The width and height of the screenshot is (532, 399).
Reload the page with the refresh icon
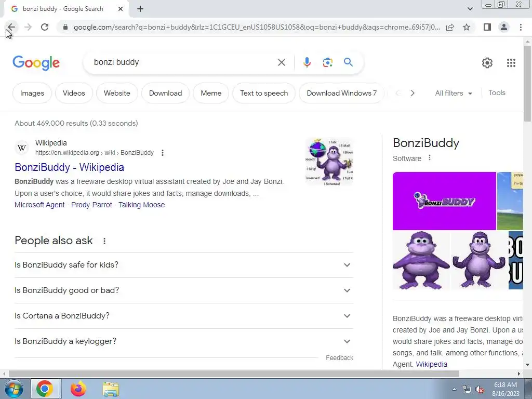click(45, 27)
